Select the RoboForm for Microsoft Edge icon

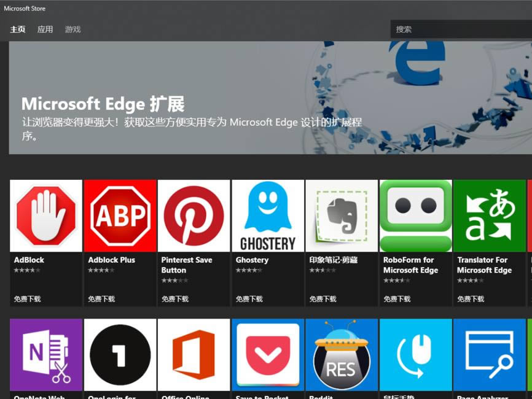415,215
